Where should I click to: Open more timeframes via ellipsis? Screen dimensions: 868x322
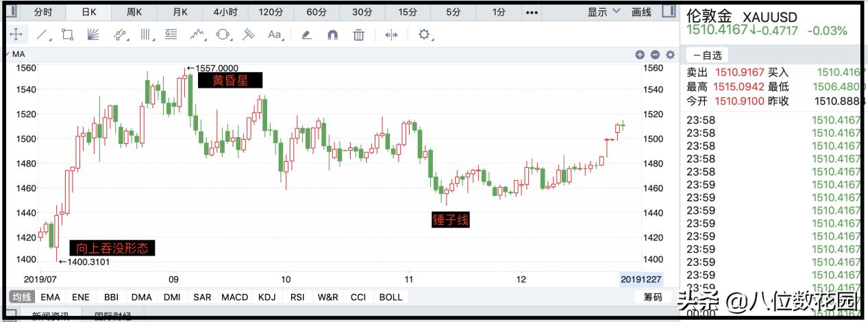[532, 12]
